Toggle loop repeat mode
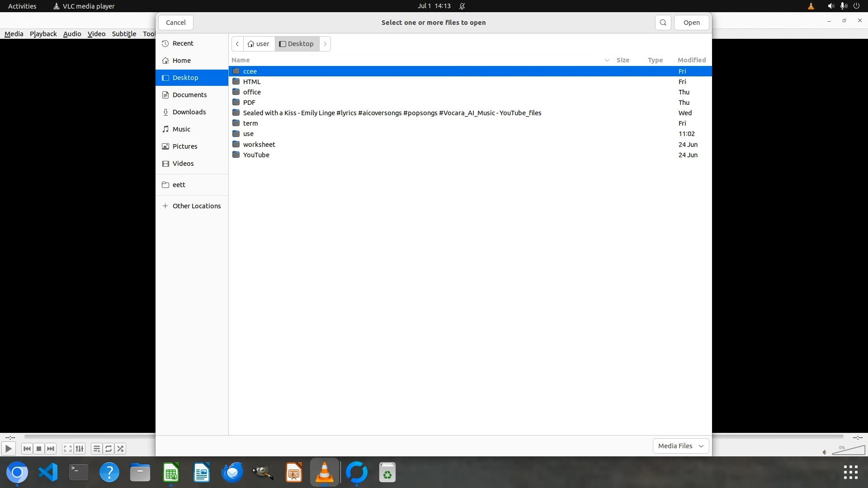This screenshot has width=868, height=488. click(x=108, y=449)
